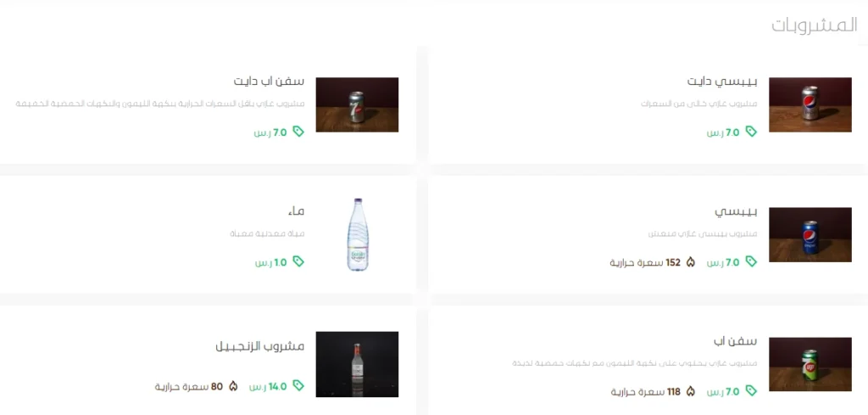868x415 pixels.
Task: Open the ginger drink bottle thumbnail
Action: tap(357, 365)
